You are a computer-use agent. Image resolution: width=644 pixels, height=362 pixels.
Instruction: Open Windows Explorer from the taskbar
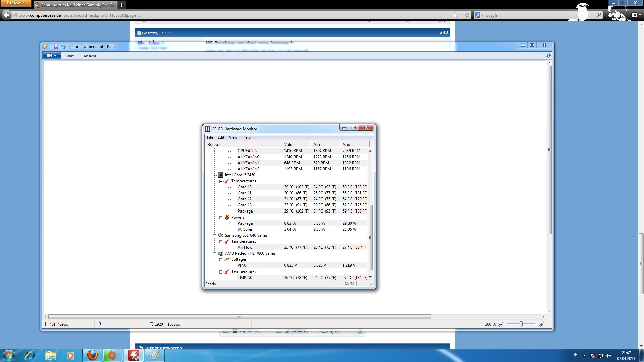50,355
